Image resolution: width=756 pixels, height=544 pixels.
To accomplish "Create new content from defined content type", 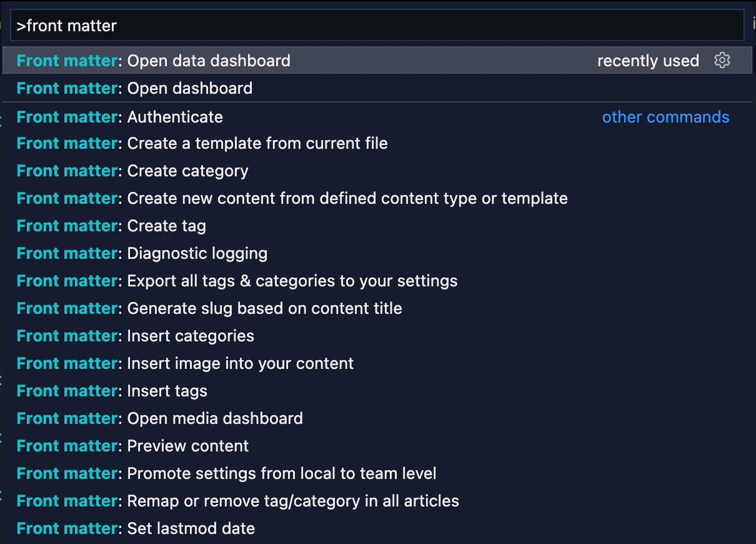I will click(347, 198).
